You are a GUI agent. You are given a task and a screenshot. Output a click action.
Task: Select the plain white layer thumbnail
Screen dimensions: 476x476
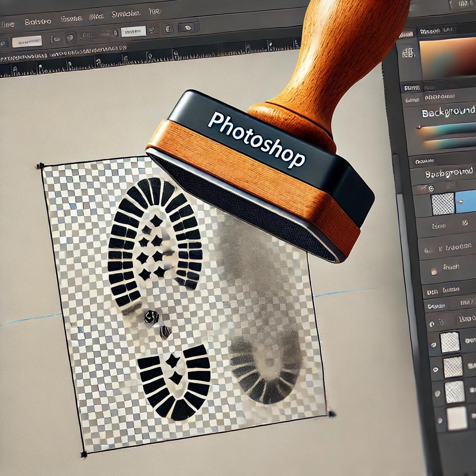coord(457,418)
